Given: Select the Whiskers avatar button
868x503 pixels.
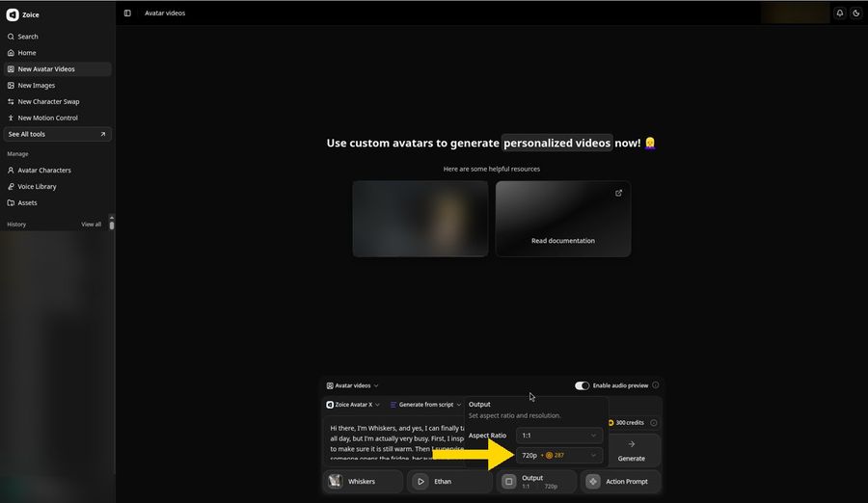Looking at the screenshot, I should 363,482.
